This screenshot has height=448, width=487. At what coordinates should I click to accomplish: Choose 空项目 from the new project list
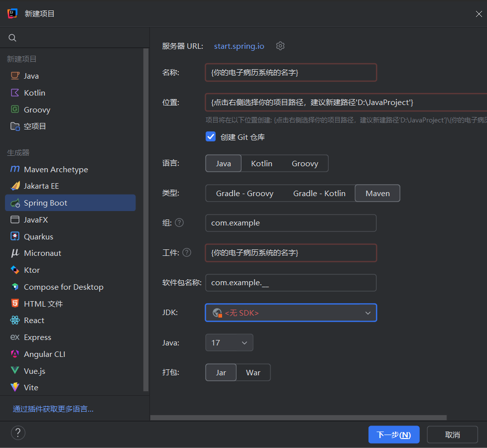pyautogui.click(x=35, y=126)
